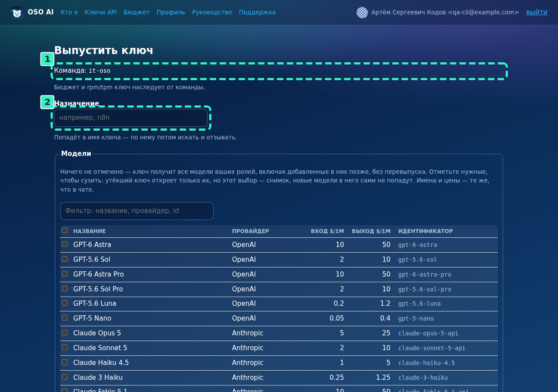Viewport: 558px width, 392px height.
Task: Click the НАЗВАНИЕ column header
Action: [x=89, y=231]
